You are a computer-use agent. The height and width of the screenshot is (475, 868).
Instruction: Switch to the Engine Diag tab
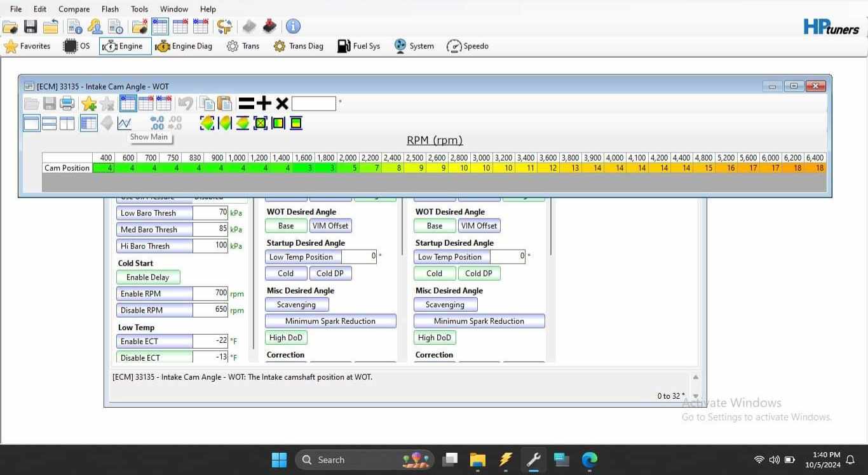[x=184, y=46]
